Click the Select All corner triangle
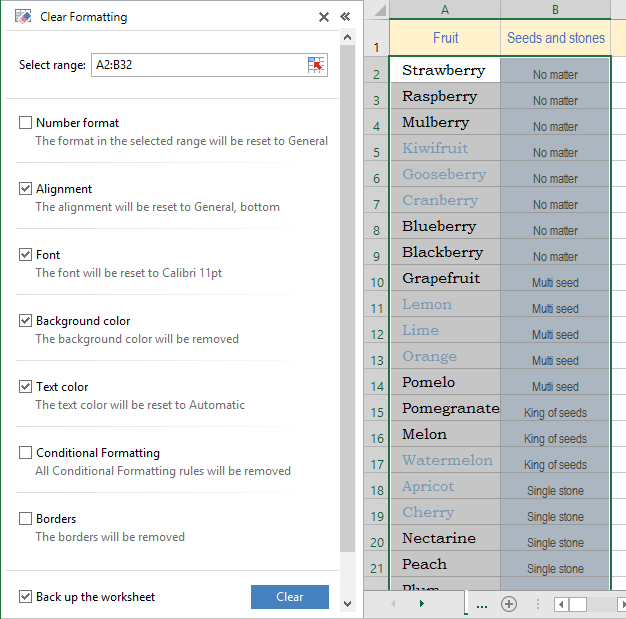Image resolution: width=626 pixels, height=619 pixels. point(379,10)
